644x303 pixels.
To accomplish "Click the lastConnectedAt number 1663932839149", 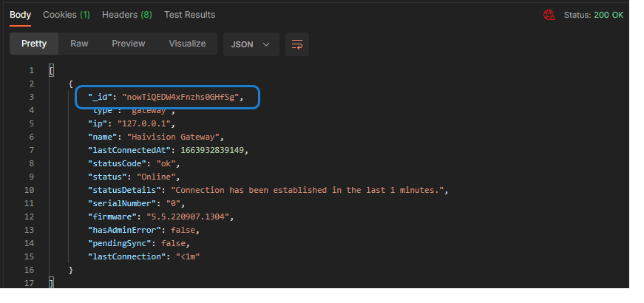I will pos(214,150).
